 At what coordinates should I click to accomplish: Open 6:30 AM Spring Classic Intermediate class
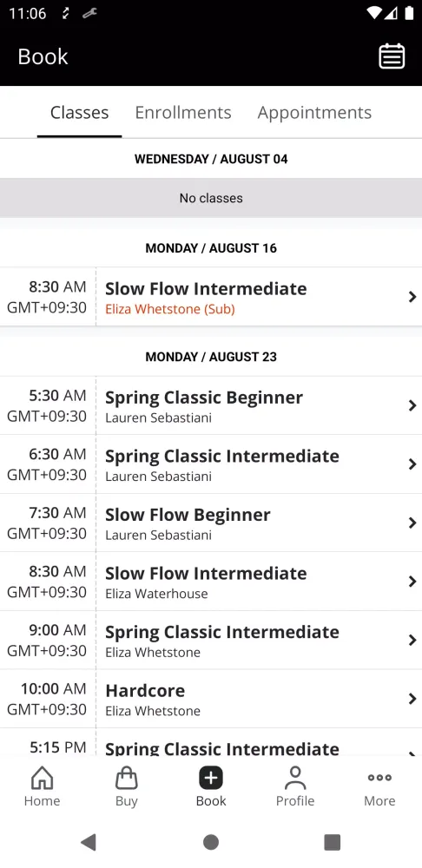point(211,464)
